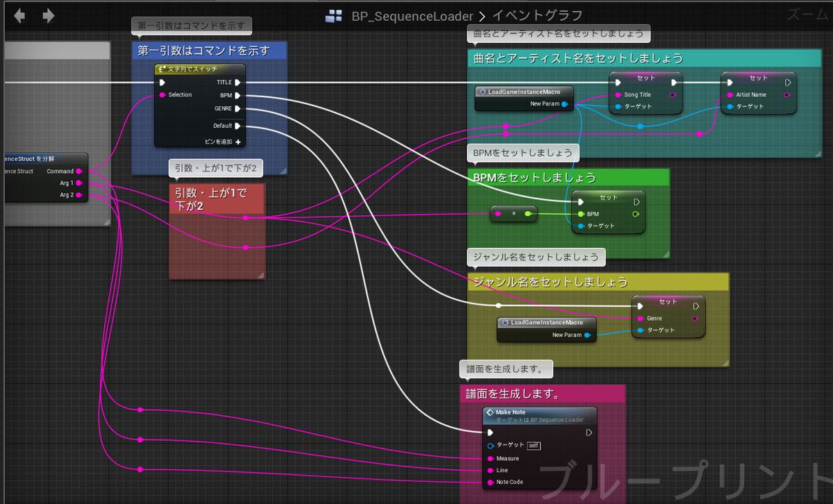Click the GENRE output exec pin
The image size is (833, 504).
point(237,108)
